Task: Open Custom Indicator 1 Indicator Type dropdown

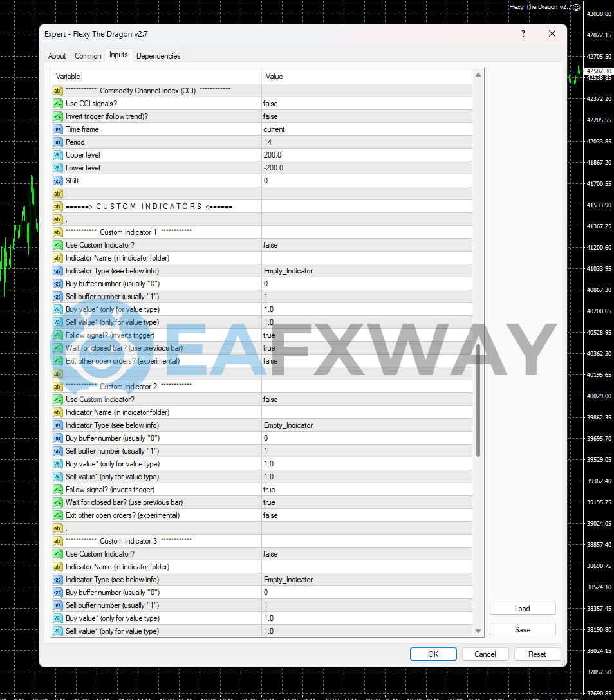Action: (366, 271)
